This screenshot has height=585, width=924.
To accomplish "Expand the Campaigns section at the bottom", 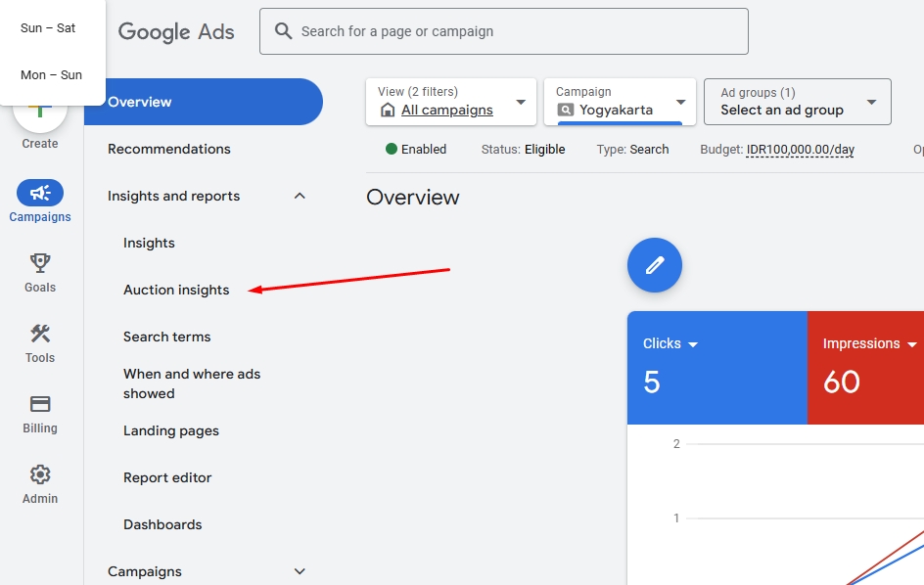I will coord(300,571).
